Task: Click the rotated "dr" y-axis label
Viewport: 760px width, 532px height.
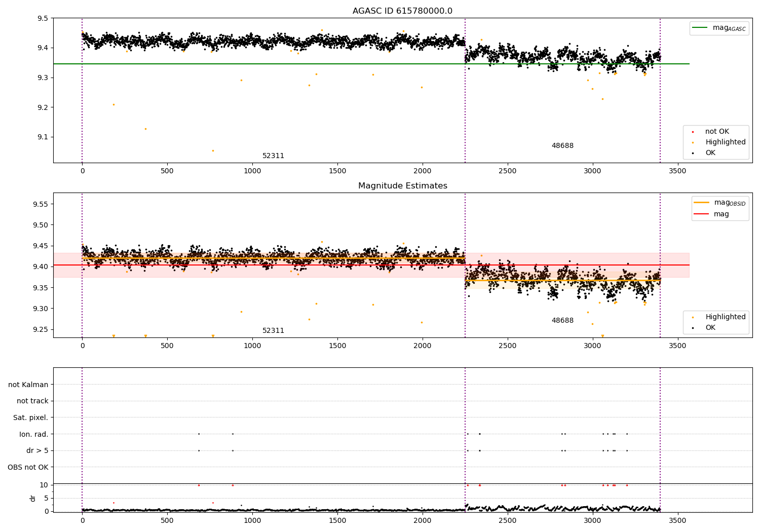Action: click(x=33, y=498)
